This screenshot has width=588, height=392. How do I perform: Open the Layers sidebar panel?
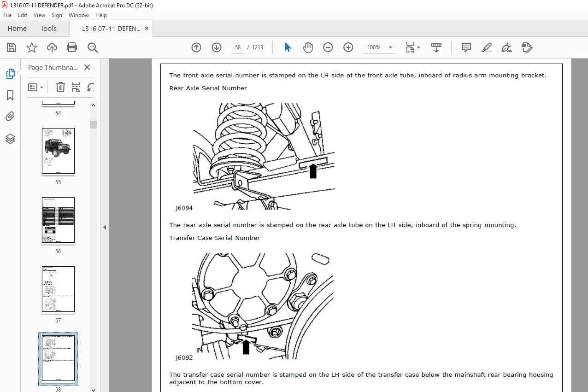10,139
